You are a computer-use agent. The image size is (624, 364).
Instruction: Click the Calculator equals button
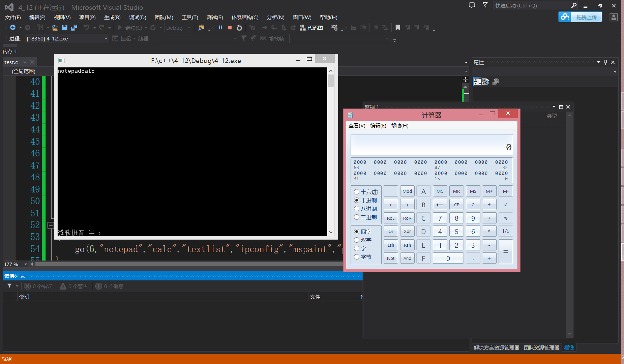pyautogui.click(x=506, y=252)
